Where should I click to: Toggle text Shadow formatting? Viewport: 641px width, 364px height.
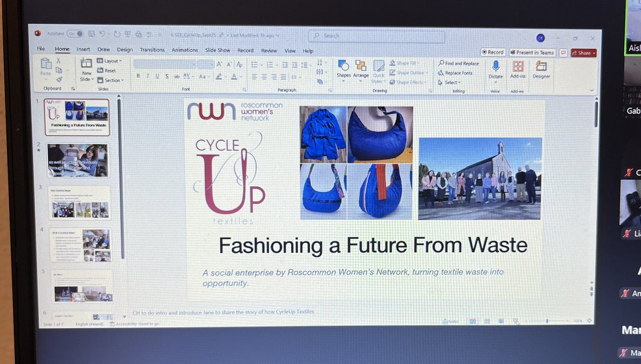167,76
